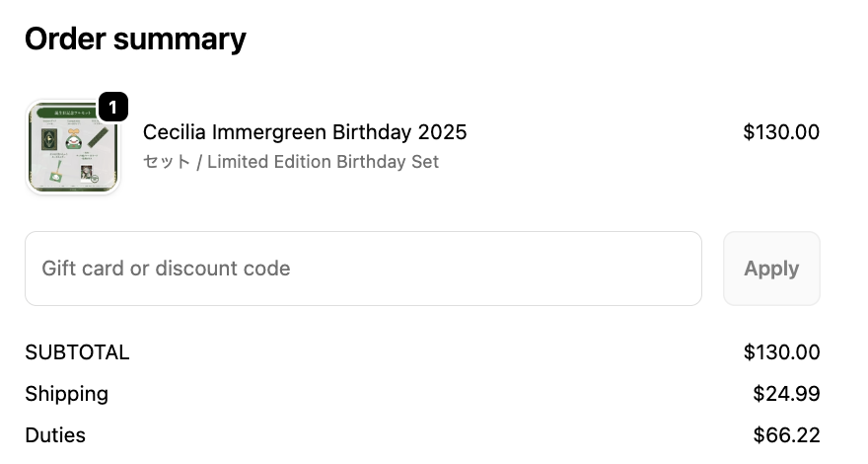Click the quantity badge showing 1
The width and height of the screenshot is (868, 464).
(x=113, y=107)
